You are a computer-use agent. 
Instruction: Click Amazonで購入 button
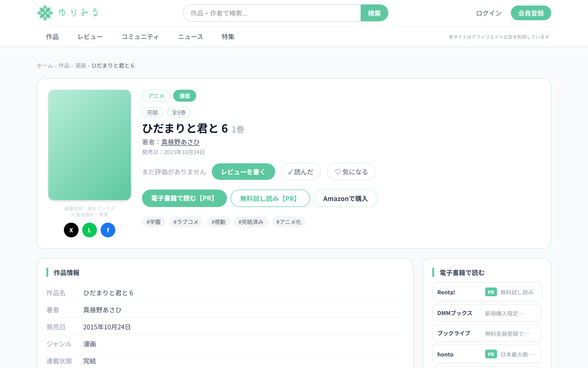tap(345, 198)
